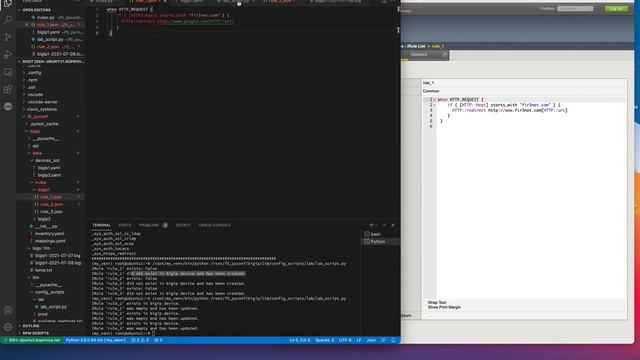Expand the pytest_cache folder

click(x=44, y=124)
